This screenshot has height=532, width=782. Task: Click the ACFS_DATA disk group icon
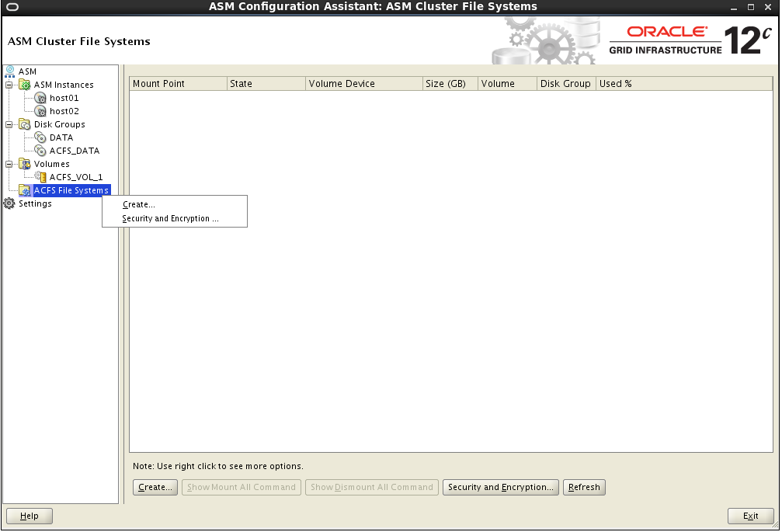(40, 151)
